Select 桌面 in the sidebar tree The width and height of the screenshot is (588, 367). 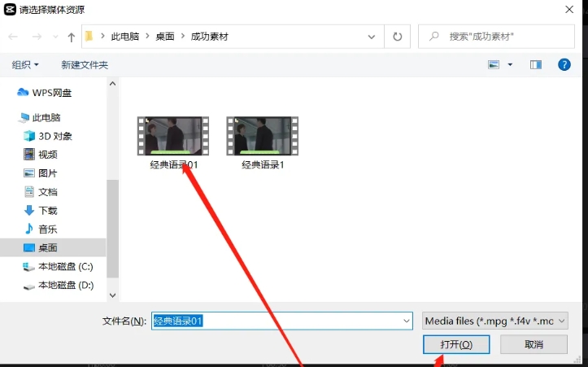(x=53, y=247)
